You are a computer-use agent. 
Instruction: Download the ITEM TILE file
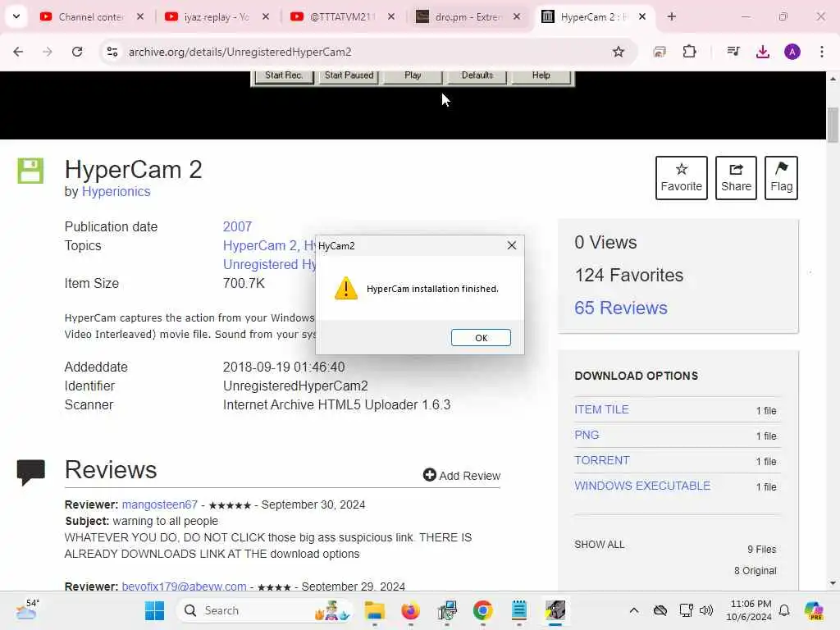601,409
